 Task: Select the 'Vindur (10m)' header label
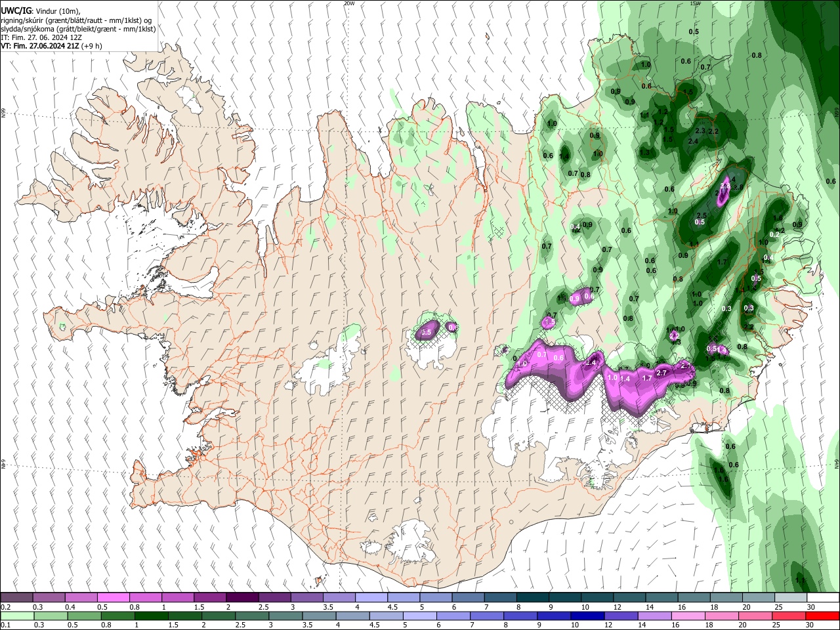point(58,11)
